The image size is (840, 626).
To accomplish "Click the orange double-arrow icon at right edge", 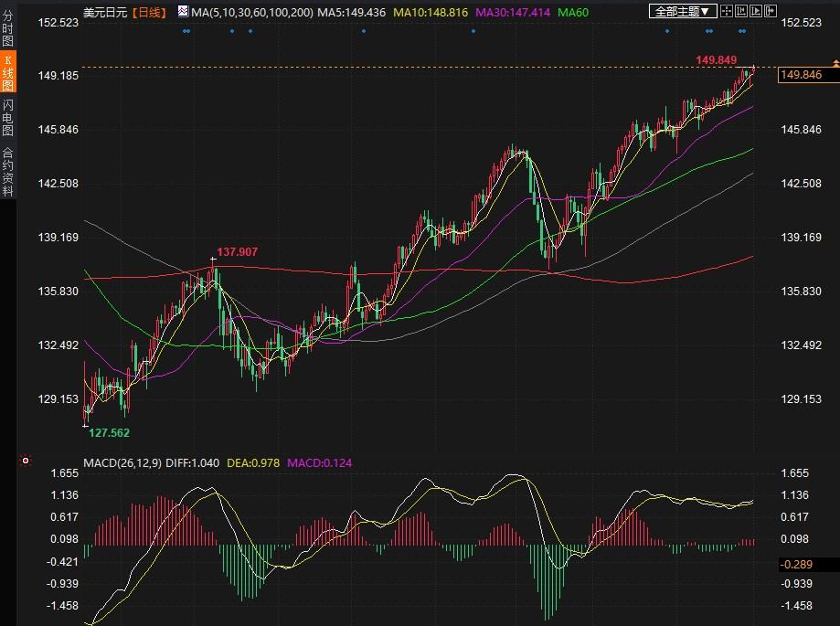I will coord(835,62).
